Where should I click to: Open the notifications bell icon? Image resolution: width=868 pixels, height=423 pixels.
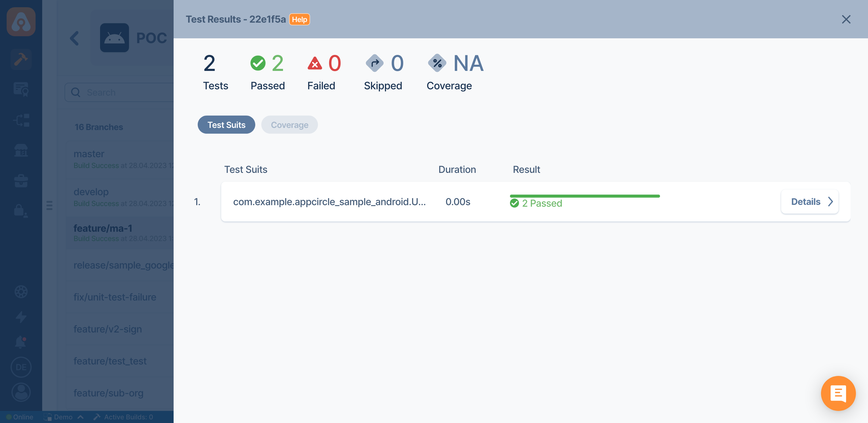[21, 342]
